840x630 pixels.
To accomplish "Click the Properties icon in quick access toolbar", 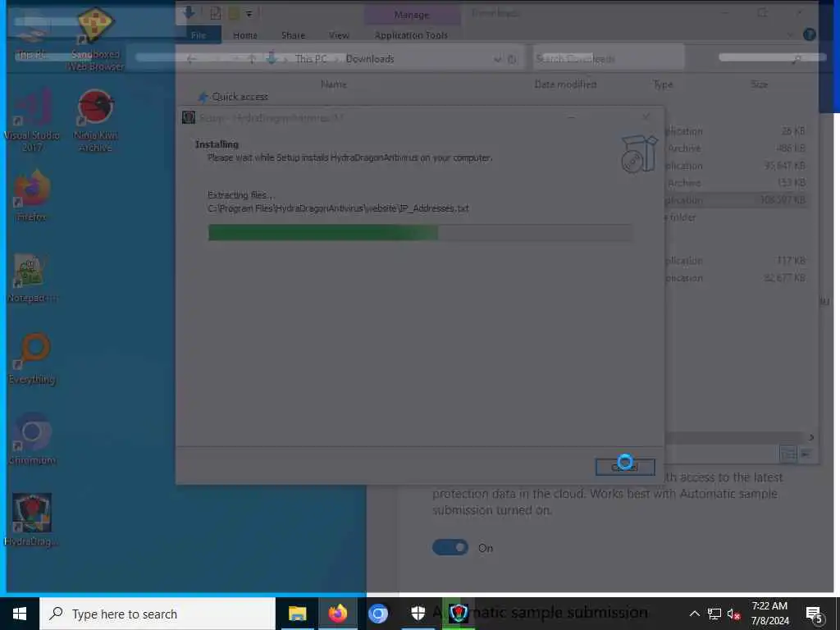I will click(216, 13).
